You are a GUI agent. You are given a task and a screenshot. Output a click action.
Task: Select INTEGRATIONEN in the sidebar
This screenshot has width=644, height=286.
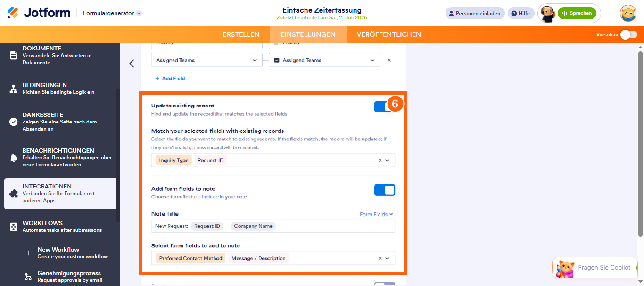[60, 193]
